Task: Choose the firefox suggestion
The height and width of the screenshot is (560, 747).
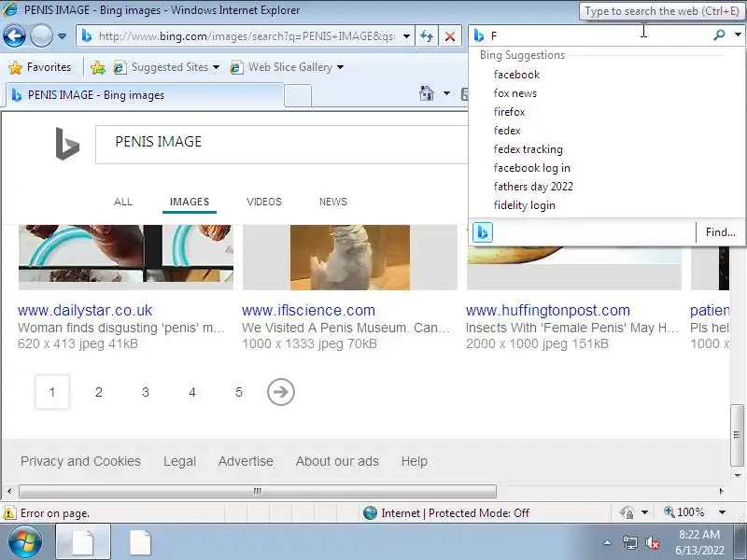Action: click(509, 112)
